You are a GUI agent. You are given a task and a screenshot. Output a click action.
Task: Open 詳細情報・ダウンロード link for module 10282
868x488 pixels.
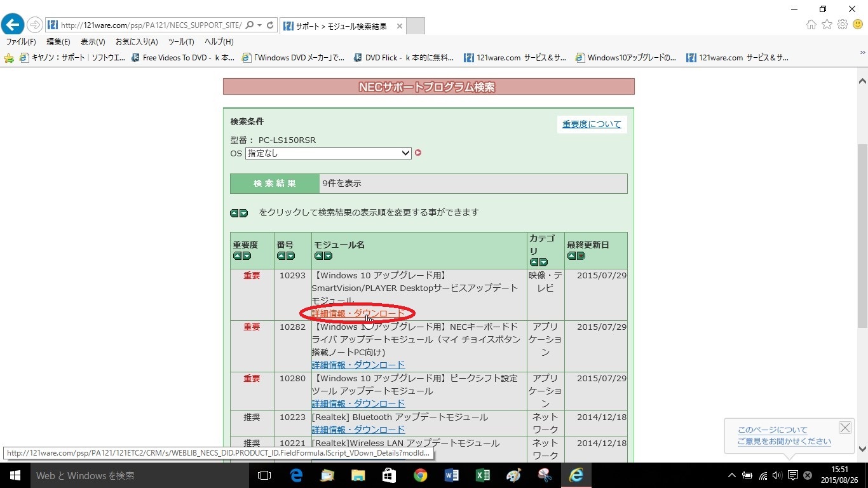pyautogui.click(x=358, y=365)
